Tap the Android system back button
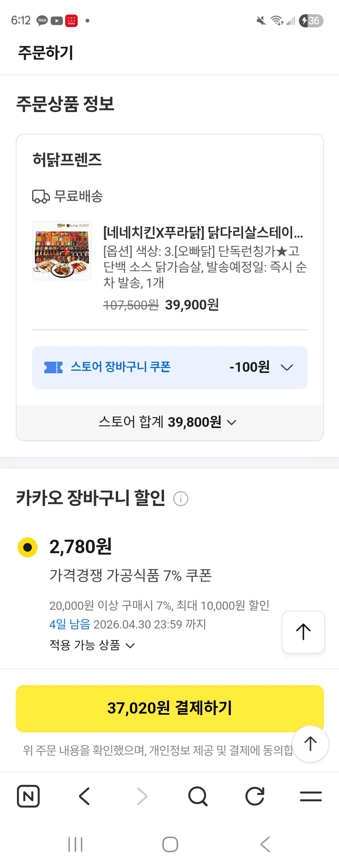Viewport: 339px width, 868px height. pyautogui.click(x=265, y=844)
